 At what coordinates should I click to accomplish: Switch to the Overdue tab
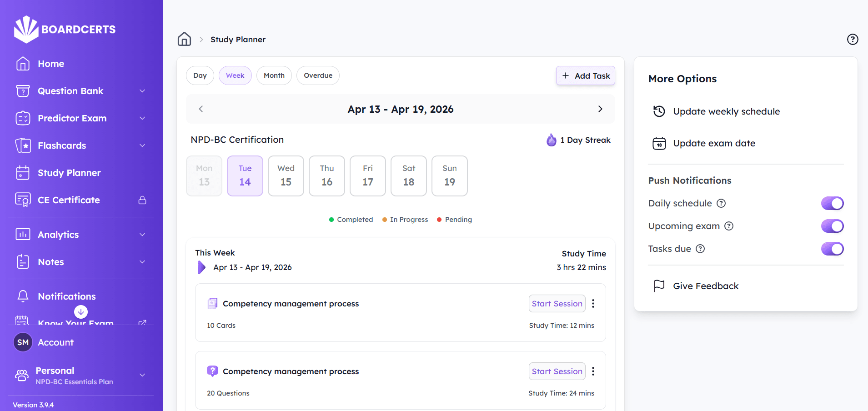pyautogui.click(x=318, y=75)
